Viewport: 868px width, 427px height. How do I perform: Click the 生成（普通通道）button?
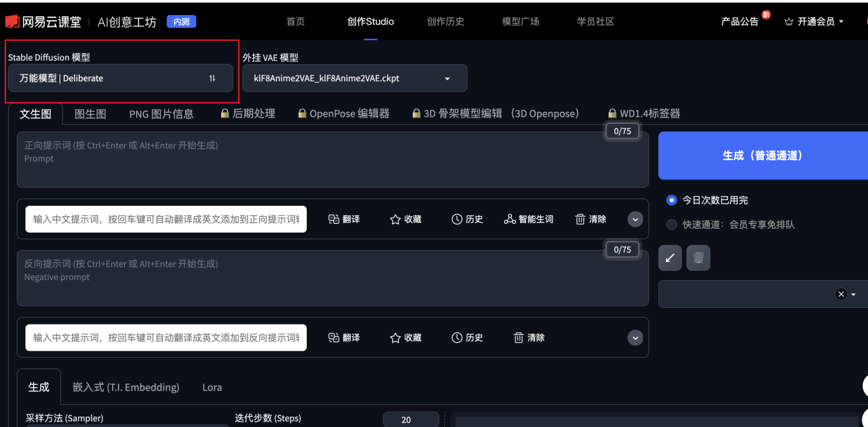(x=763, y=156)
